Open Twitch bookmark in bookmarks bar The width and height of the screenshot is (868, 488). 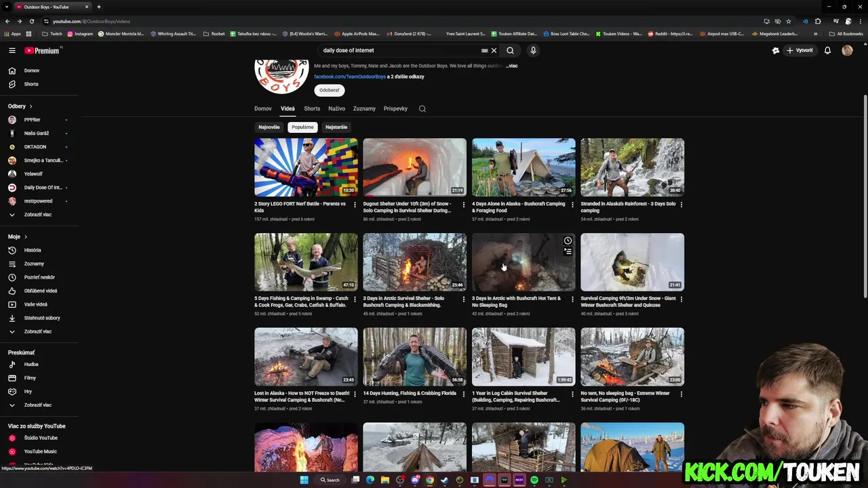(x=52, y=34)
